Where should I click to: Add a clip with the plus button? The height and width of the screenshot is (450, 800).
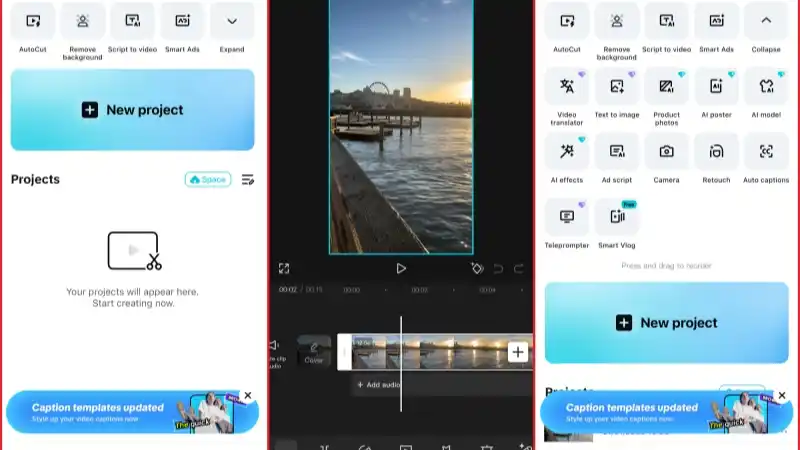click(x=518, y=352)
